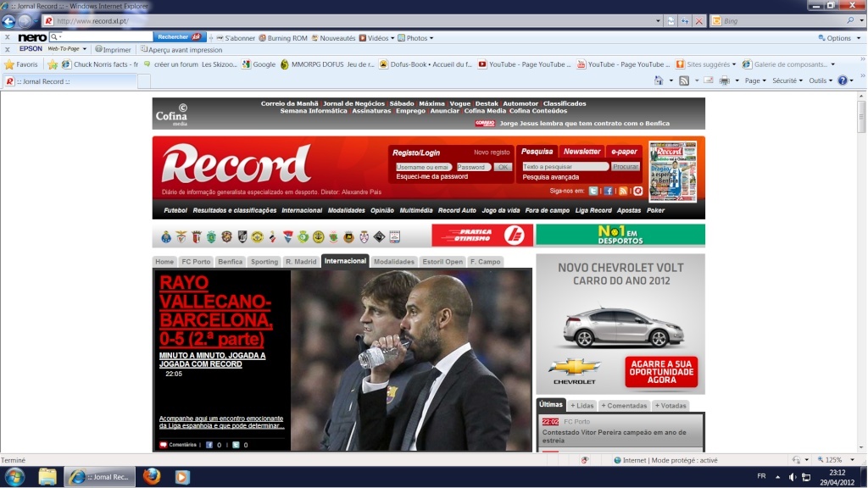Viewport: 868px width, 488px height.
Task: Select the + Comentadas news tab
Action: pos(624,406)
